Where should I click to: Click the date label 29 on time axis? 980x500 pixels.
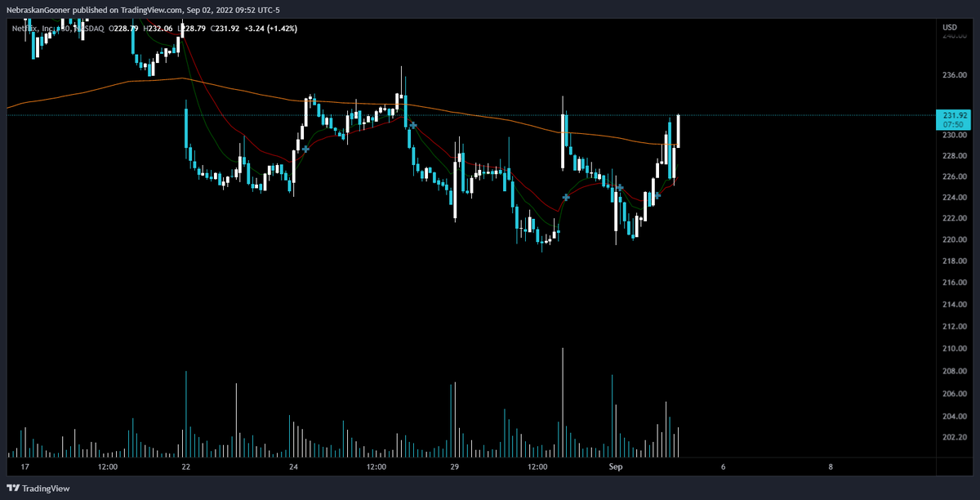[455, 467]
